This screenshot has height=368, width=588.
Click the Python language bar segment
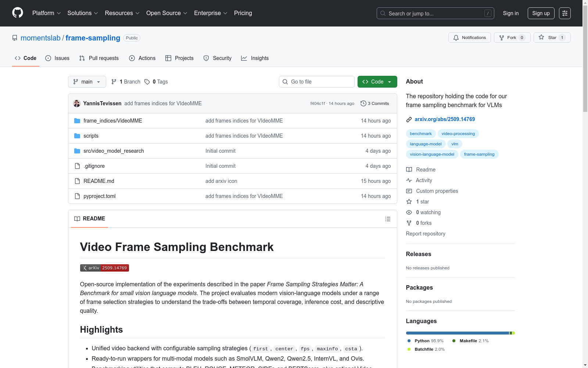pyautogui.click(x=458, y=333)
